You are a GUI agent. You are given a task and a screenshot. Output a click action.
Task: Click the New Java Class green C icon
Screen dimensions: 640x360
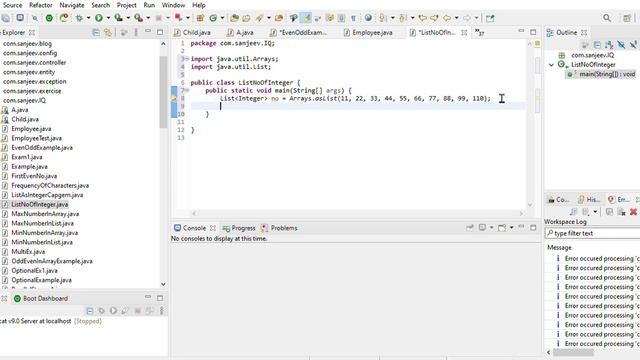coord(213,18)
